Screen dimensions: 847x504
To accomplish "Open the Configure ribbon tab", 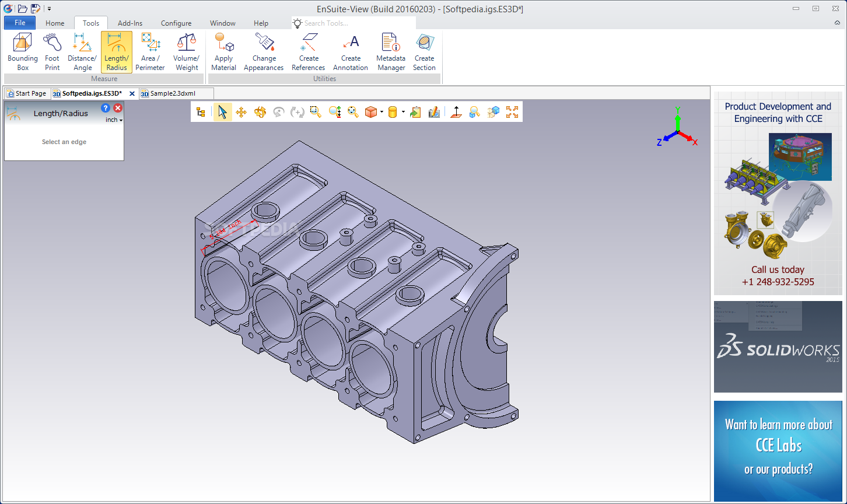I will point(176,23).
